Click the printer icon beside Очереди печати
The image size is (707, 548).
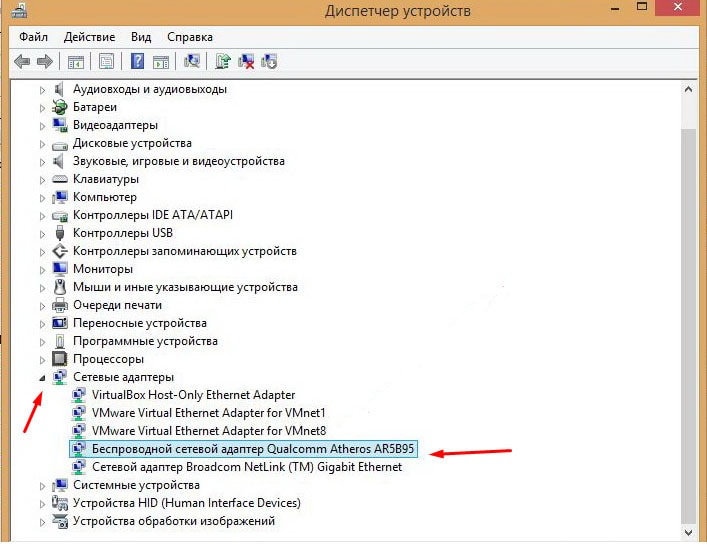coord(60,305)
